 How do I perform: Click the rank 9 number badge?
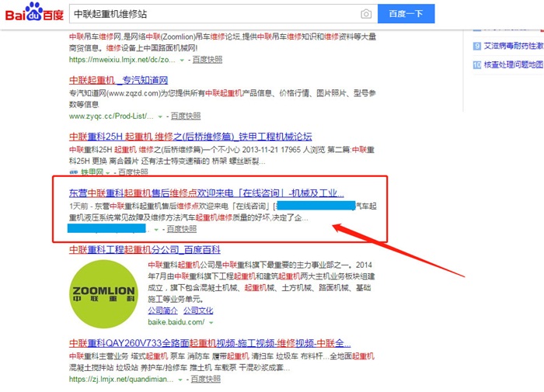tap(477, 46)
